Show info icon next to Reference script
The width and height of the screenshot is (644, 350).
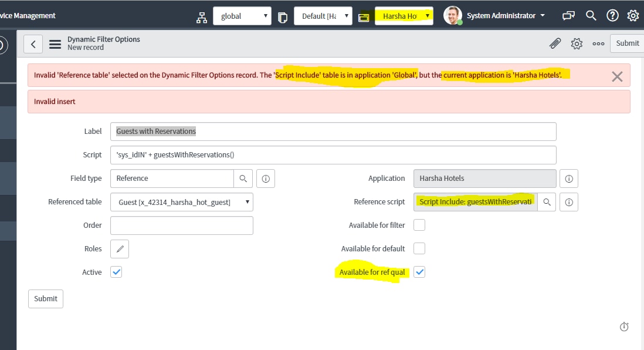[569, 202]
